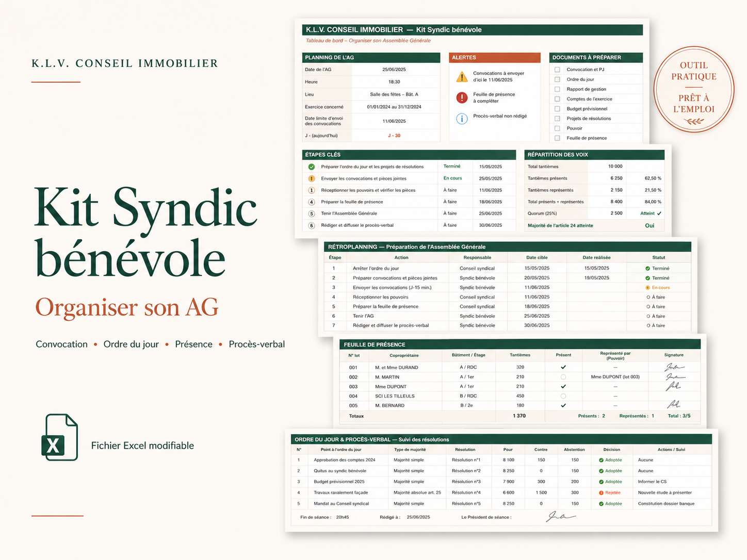The image size is (747, 560).
Task: Click Adoptée icon for Approbation des comptes 2024
Action: coord(602,460)
